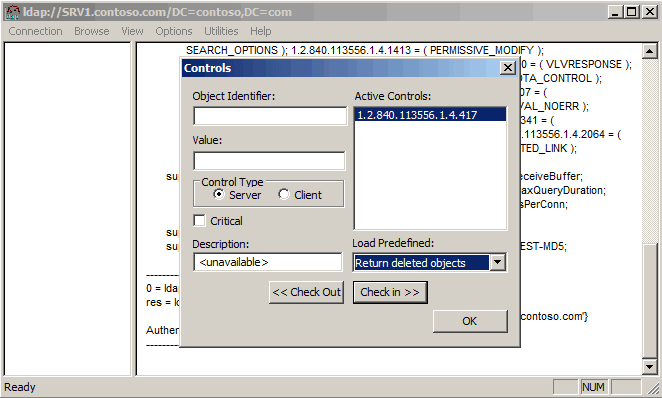Click the NUM indicator in status bar
The image size is (662, 398).
click(593, 387)
